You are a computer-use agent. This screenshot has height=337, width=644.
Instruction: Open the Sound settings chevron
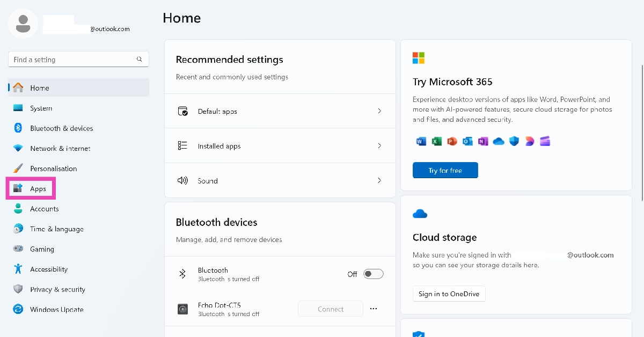379,180
